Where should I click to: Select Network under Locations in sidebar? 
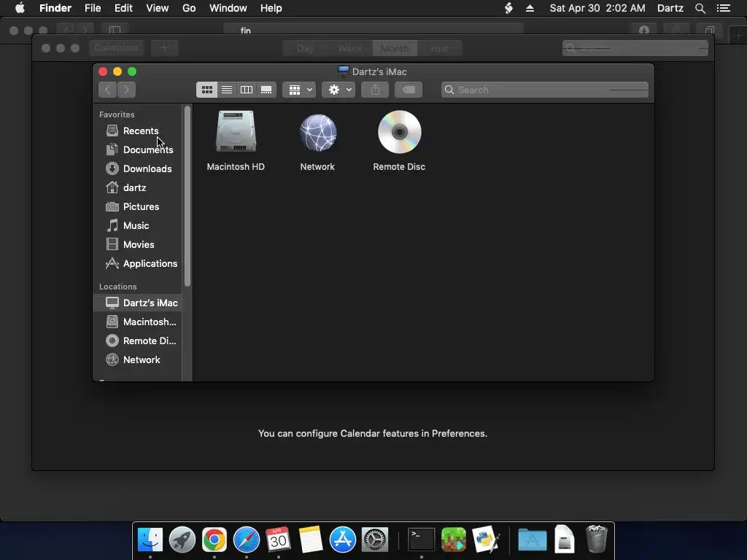[x=138, y=360]
